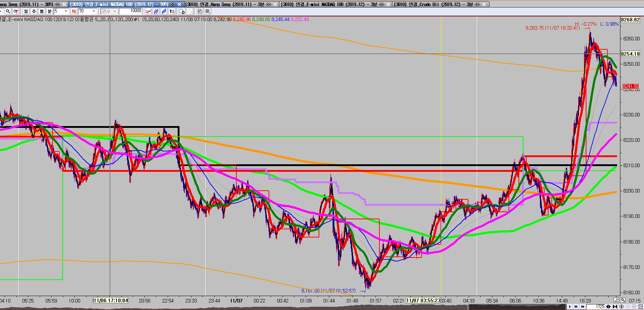644x310 pixels.
Task: Toggle the daily (일) period button
Action: click(x=26, y=11)
